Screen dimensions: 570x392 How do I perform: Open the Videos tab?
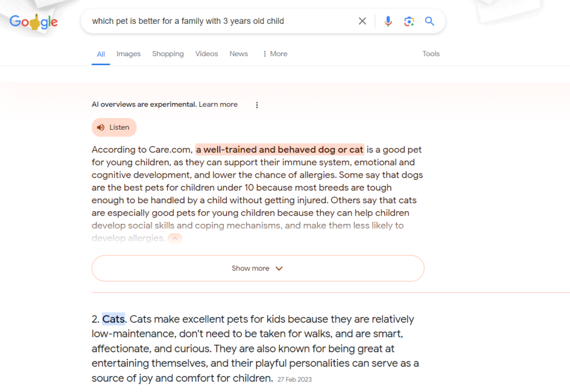pos(207,54)
